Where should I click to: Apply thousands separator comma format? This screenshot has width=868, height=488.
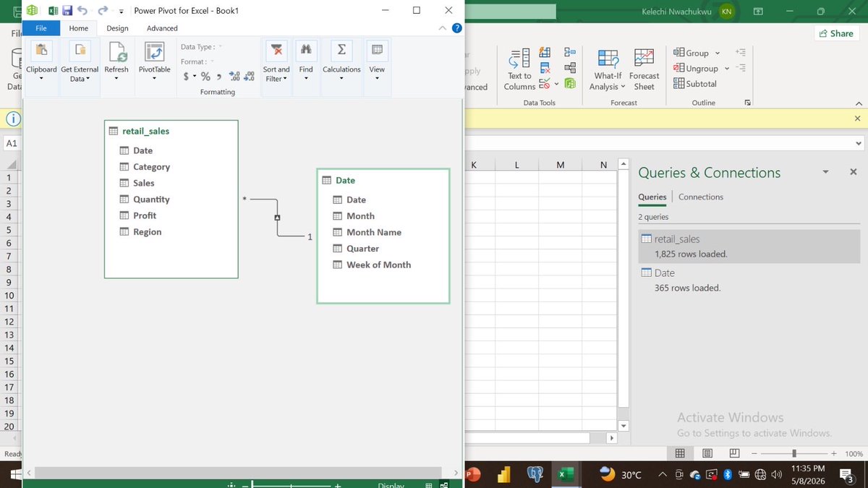218,76
